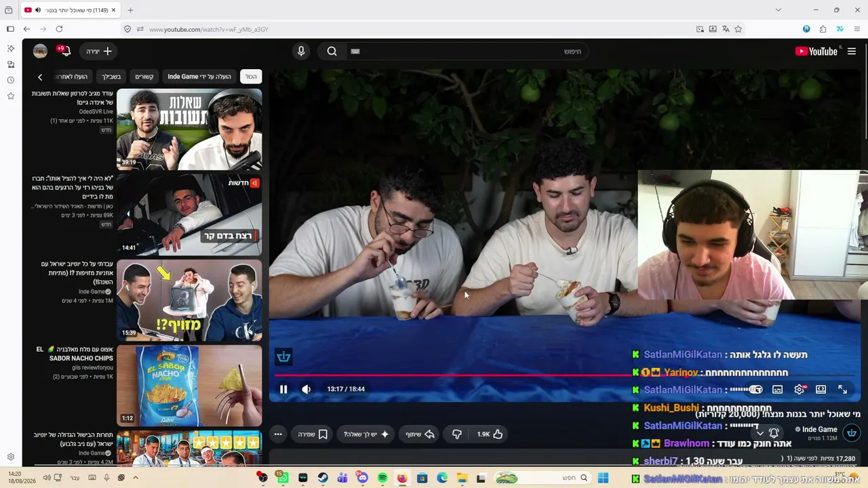Open the 'שאלות תשובות' video thumbnail
Image resolution: width=868 pixels, height=488 pixels.
189,129
